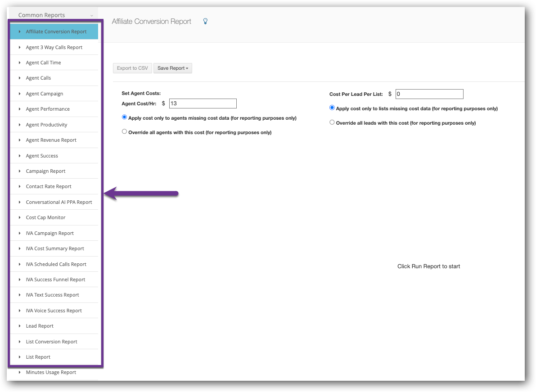The width and height of the screenshot is (536, 392).
Task: Click the arrow beside Agent Productivity
Action: coord(19,125)
